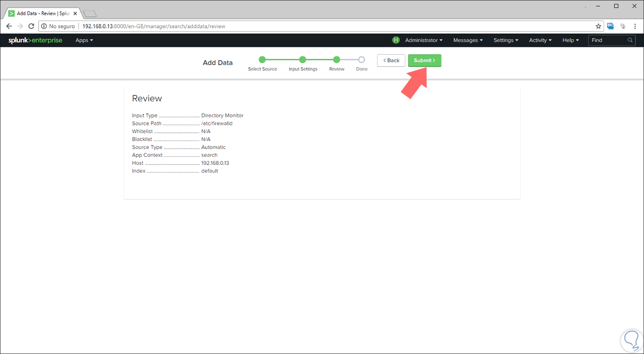The image size is (644, 354).
Task: Open the Administrator account avatar icon
Action: click(396, 40)
